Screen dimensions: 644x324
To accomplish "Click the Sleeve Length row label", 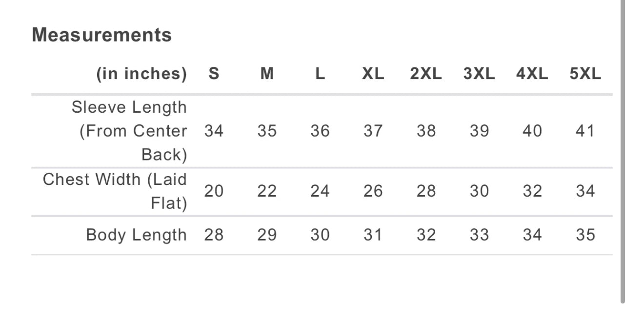I will pyautogui.click(x=129, y=131).
